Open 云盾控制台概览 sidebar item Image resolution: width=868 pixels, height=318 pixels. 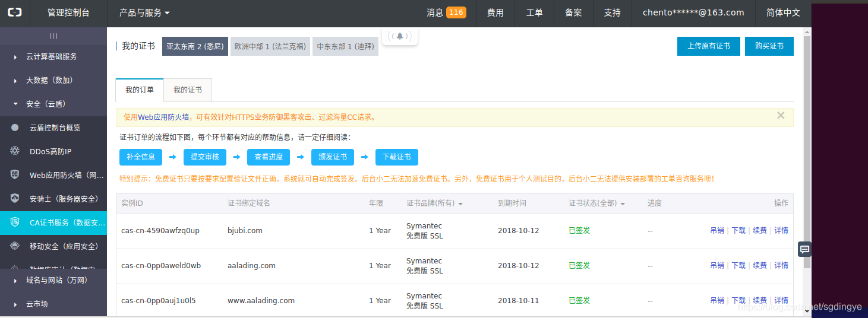[53, 128]
